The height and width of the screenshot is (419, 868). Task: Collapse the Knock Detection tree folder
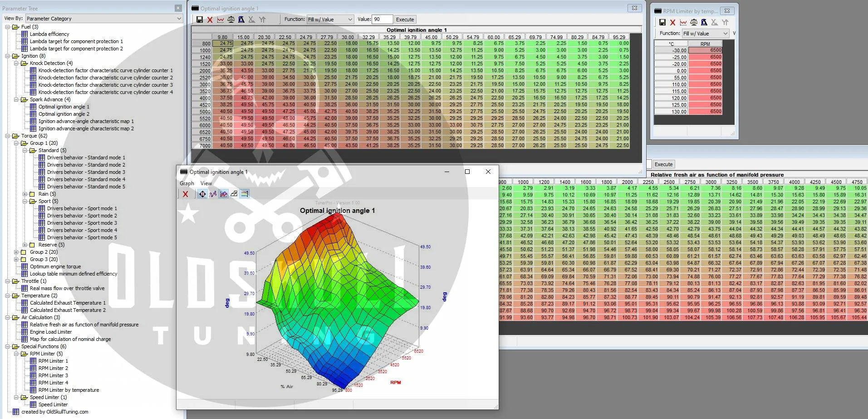click(x=17, y=63)
